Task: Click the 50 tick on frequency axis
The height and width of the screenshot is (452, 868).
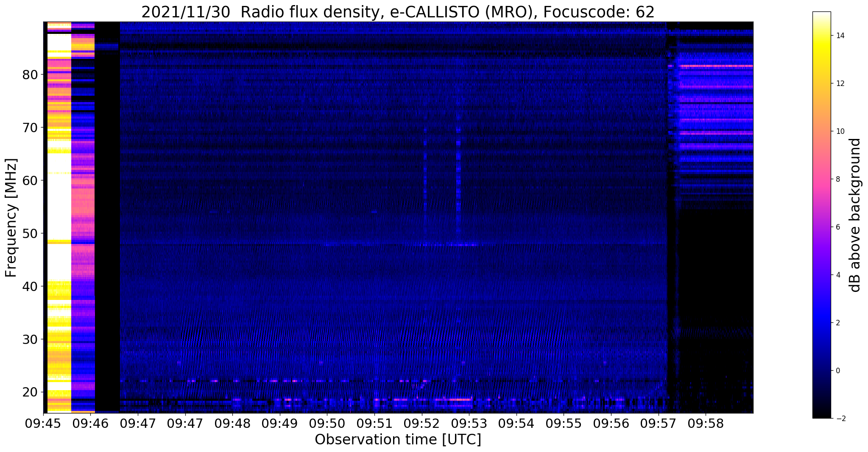Action: click(31, 234)
